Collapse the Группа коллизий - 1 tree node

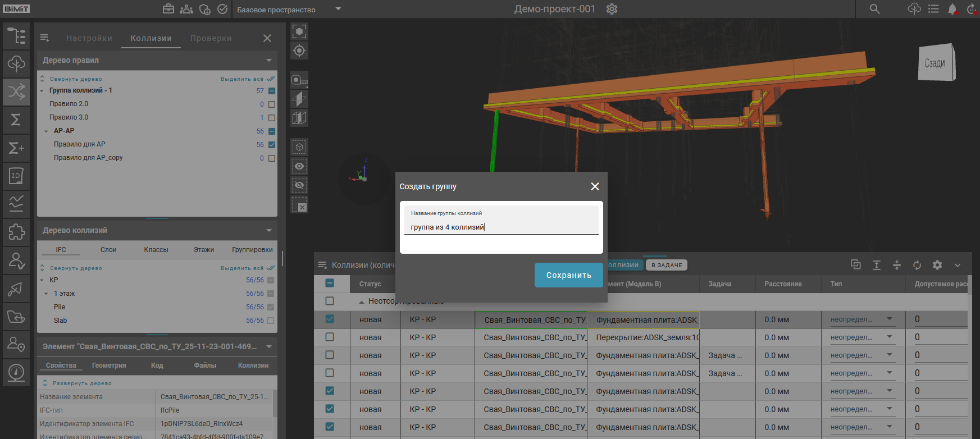tap(42, 91)
